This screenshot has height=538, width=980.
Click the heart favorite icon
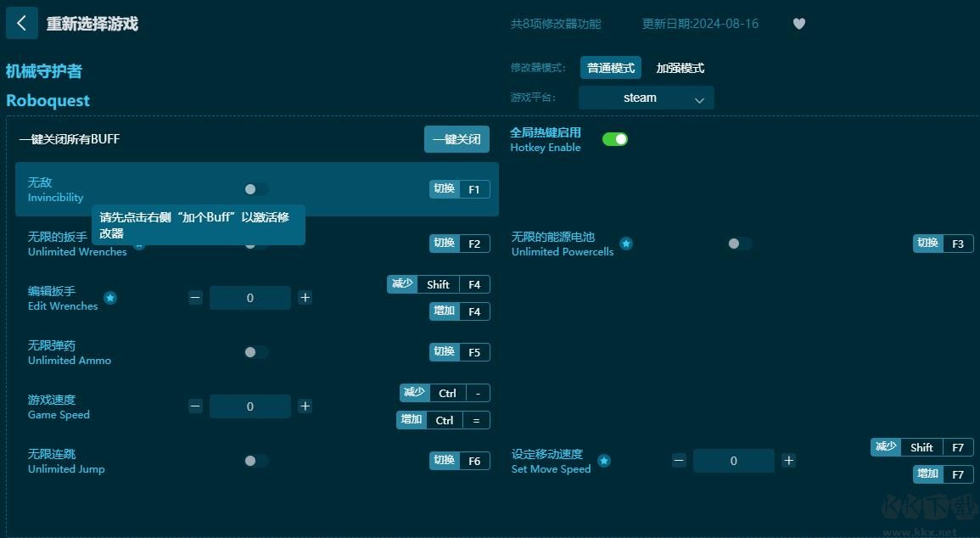pos(798,24)
